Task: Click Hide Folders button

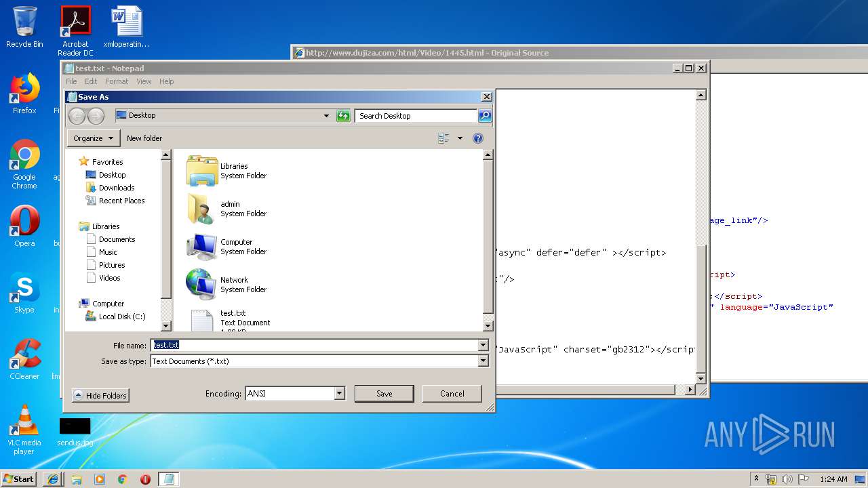Action: click(x=100, y=396)
